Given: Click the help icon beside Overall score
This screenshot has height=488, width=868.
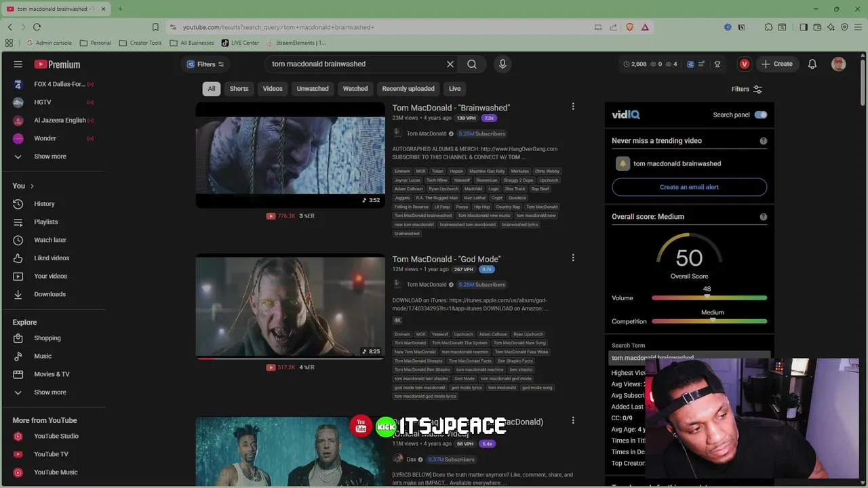Looking at the screenshot, I should [x=764, y=217].
